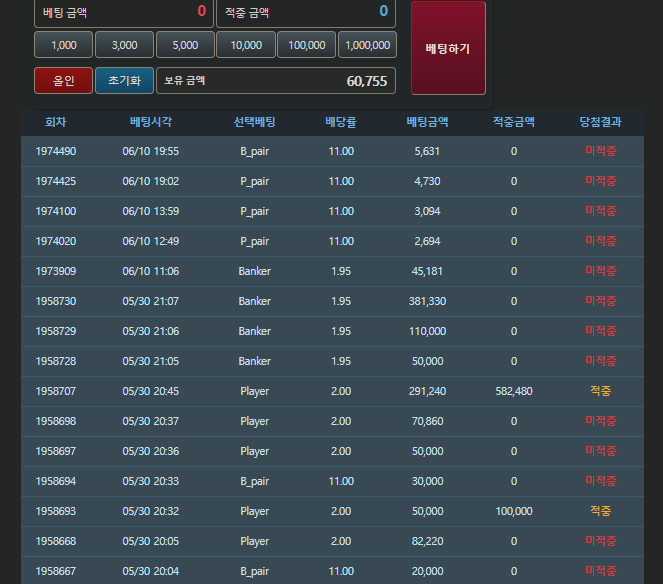
Task: Select round number 1974425
Action: [56, 181]
